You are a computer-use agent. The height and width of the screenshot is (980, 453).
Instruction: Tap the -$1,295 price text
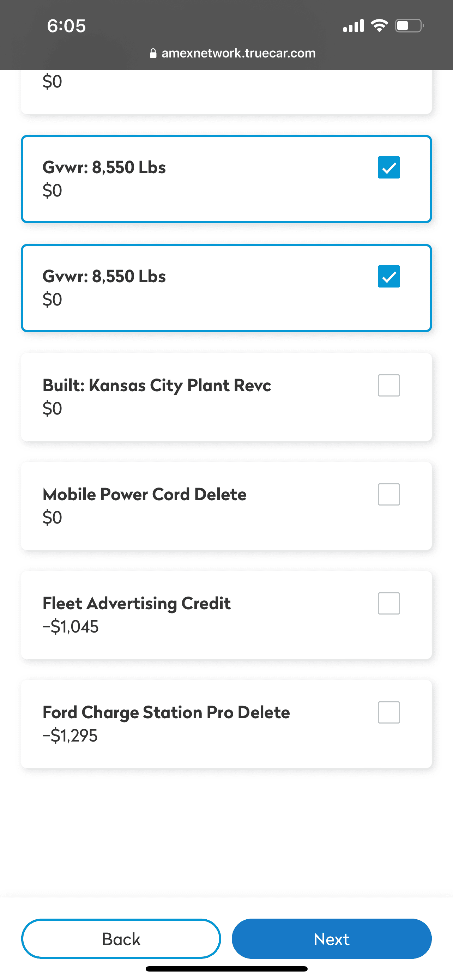(70, 736)
